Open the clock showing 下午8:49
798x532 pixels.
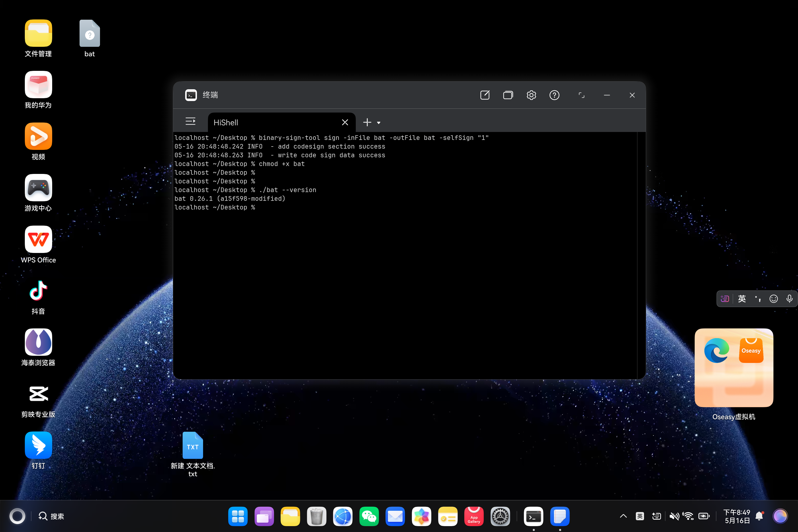737,516
